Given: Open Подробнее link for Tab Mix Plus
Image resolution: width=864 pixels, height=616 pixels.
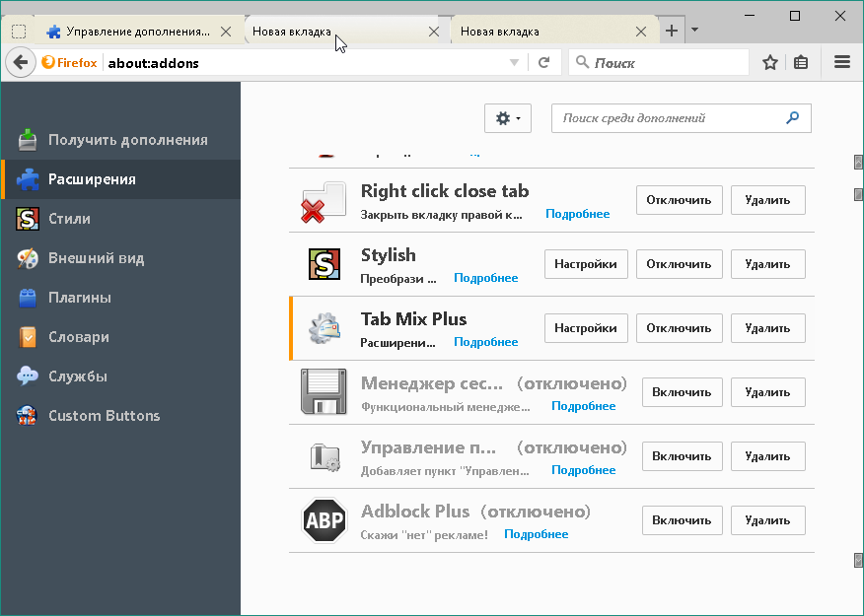Looking at the screenshot, I should point(486,342).
